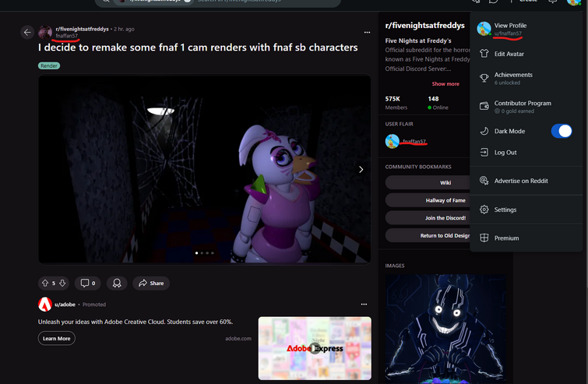
Task: Click the Advertise on Reddit icon
Action: 484,181
